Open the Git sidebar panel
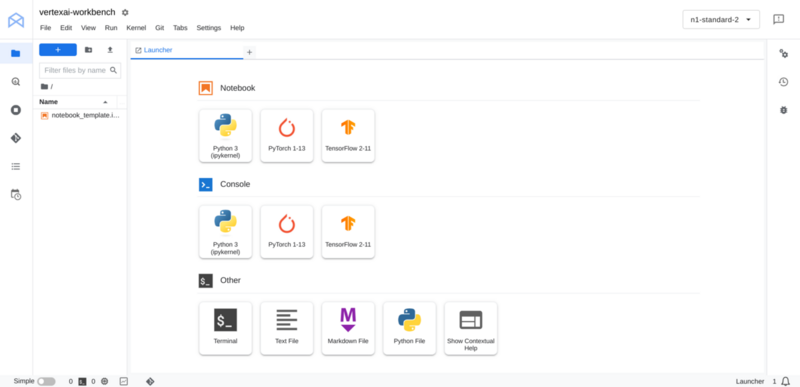The width and height of the screenshot is (800, 387). click(16, 138)
